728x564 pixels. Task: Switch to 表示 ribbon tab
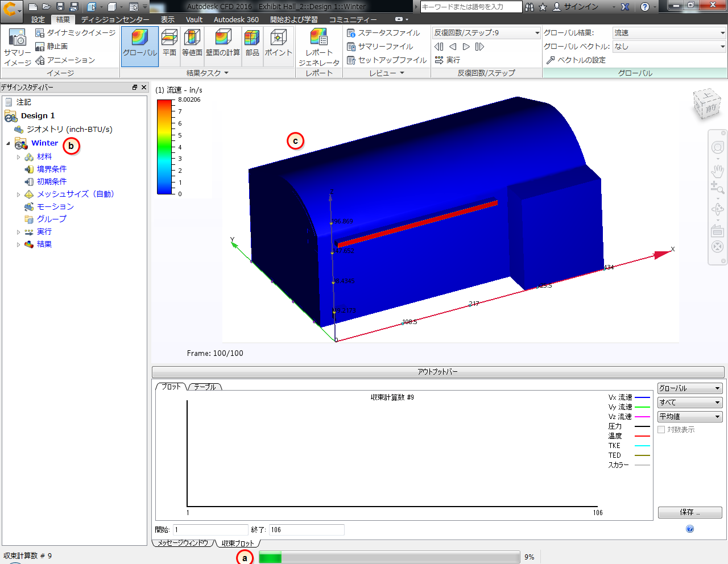pos(168,19)
